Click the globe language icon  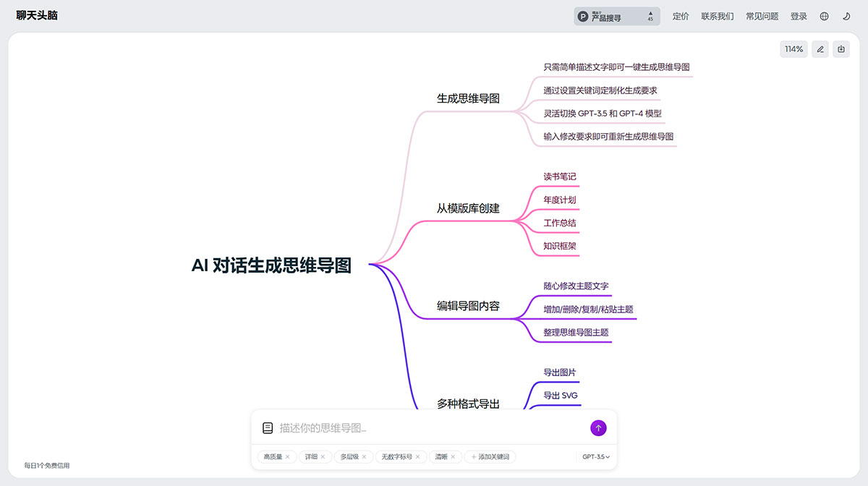point(823,15)
